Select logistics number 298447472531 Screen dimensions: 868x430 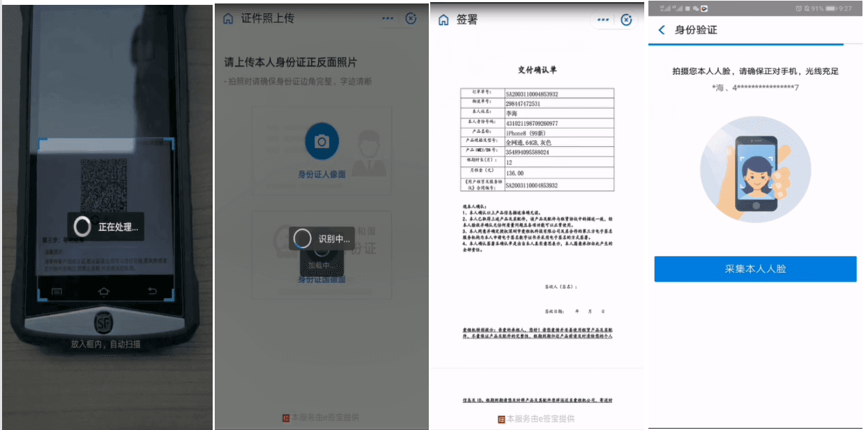click(523, 103)
